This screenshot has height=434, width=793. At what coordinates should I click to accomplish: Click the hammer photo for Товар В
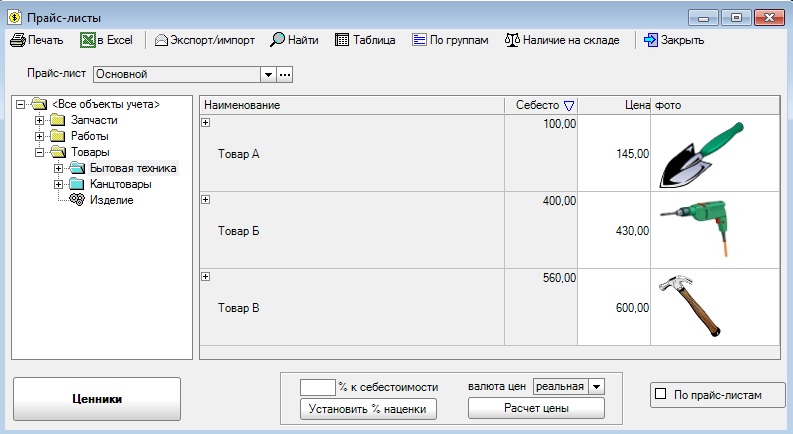(690, 306)
